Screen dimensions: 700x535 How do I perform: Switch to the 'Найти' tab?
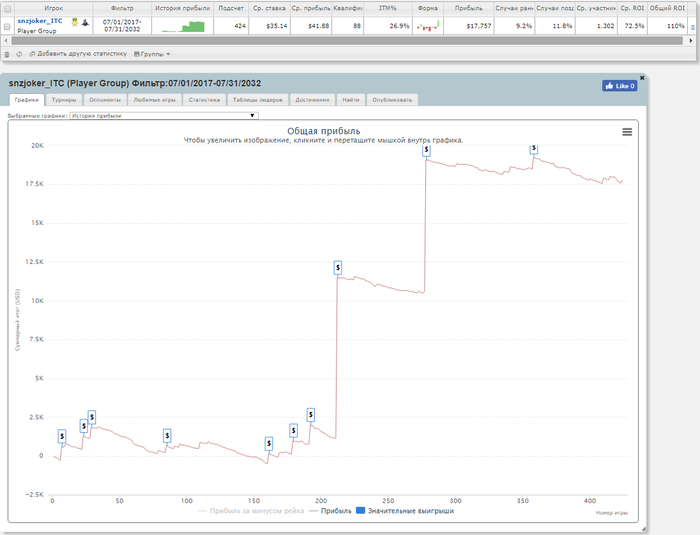(x=351, y=100)
